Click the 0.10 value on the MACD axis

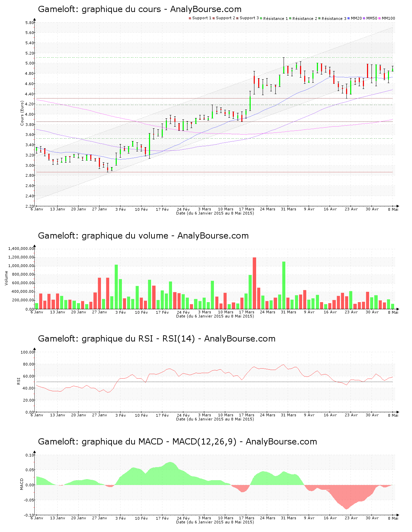(x=30, y=455)
